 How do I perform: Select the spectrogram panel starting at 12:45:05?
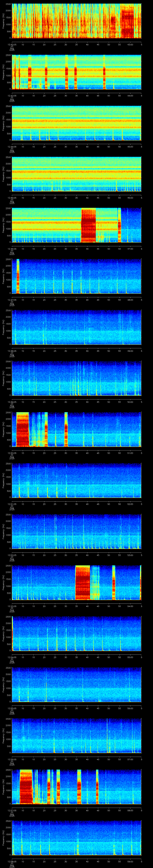click(x=77, y=174)
